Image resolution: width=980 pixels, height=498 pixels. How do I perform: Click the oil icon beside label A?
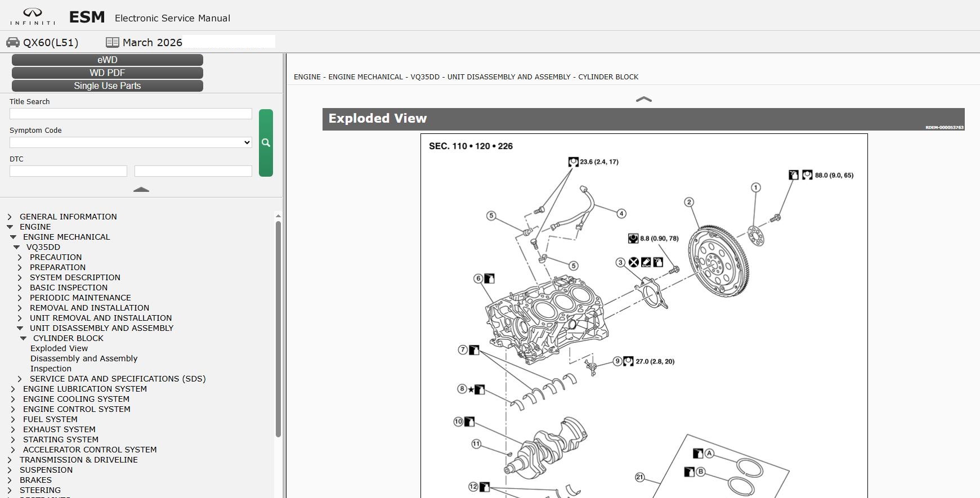click(x=698, y=454)
